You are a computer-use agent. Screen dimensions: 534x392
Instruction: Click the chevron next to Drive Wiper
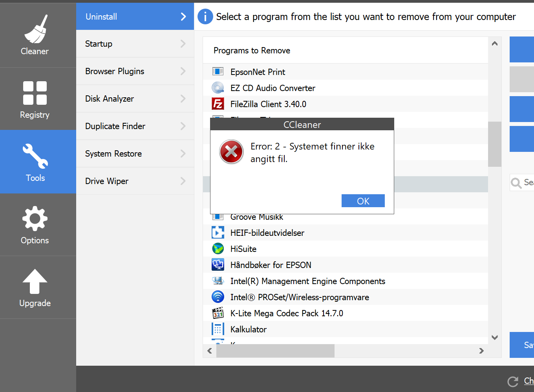183,181
